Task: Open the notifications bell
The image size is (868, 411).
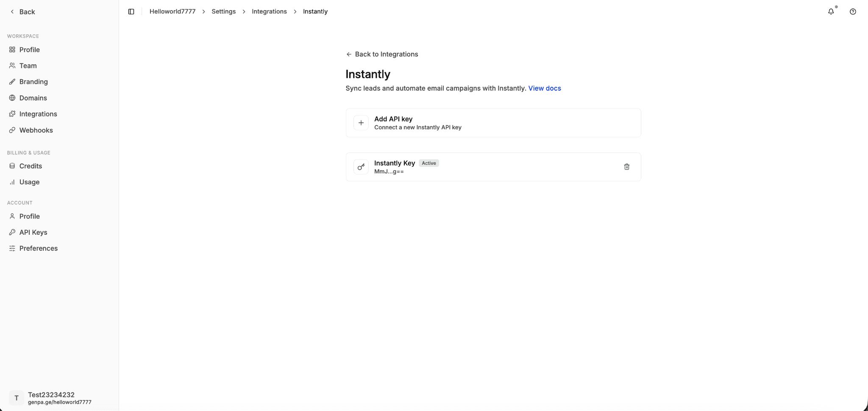Action: (x=831, y=11)
